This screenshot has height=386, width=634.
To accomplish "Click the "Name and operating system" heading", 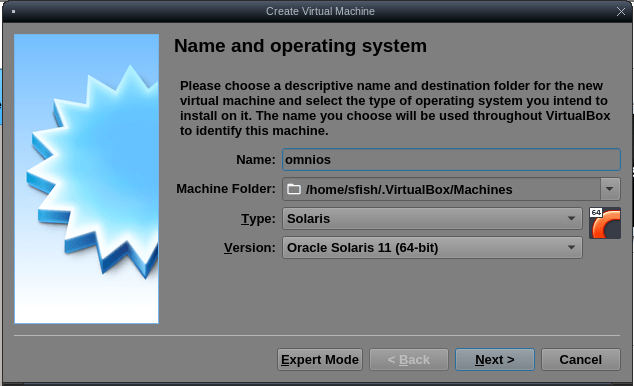I will 300,46.
